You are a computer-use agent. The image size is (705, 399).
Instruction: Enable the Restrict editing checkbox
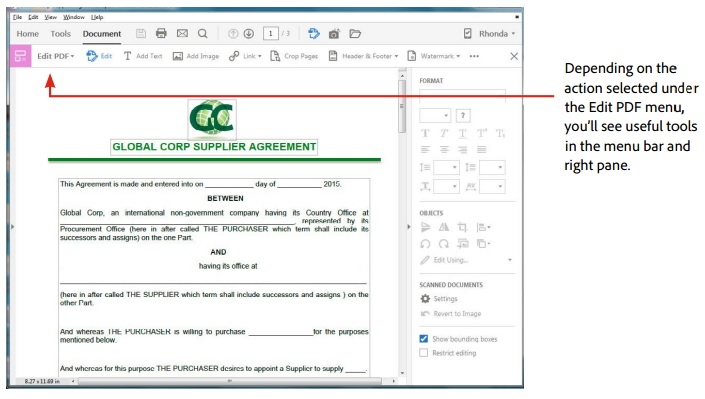[x=424, y=353]
